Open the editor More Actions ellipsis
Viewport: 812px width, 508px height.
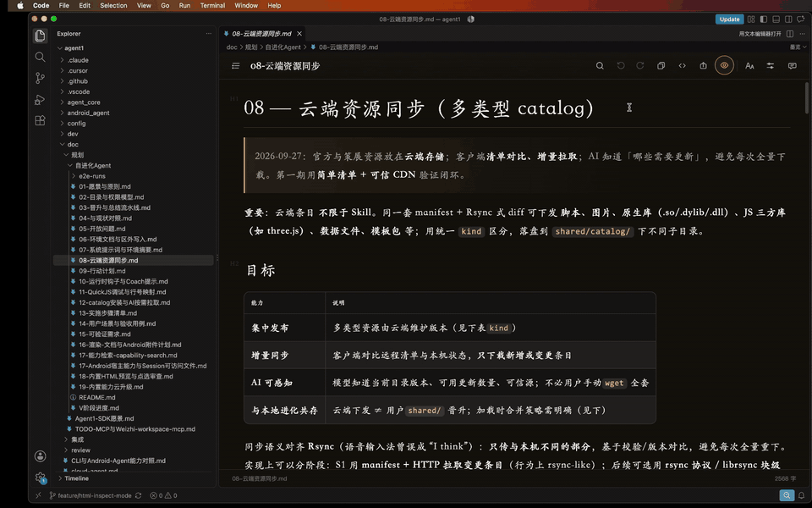click(x=802, y=34)
